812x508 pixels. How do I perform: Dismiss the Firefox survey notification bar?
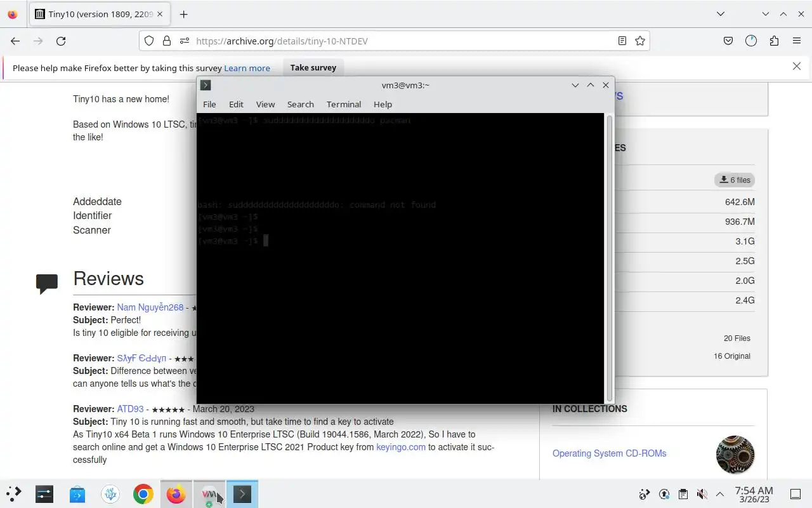click(x=797, y=66)
